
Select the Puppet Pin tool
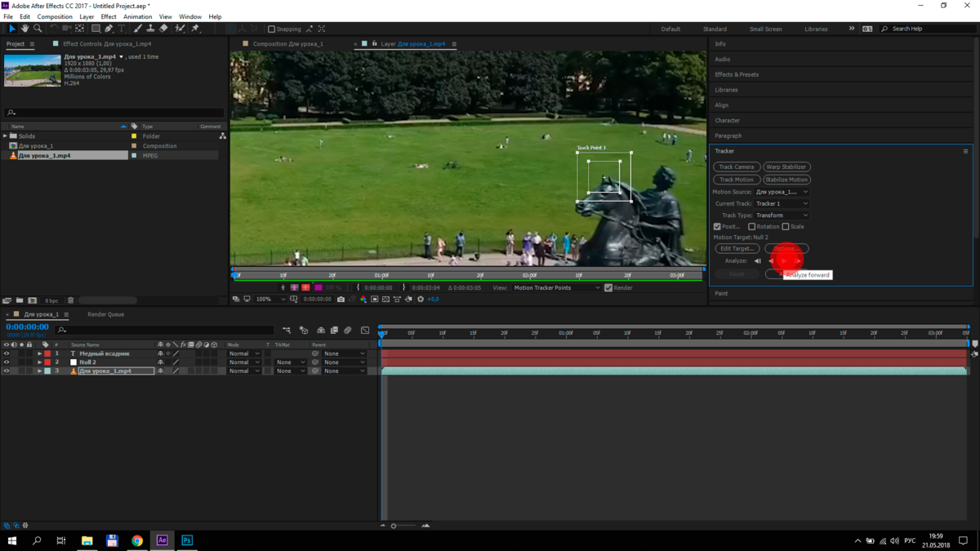click(195, 29)
